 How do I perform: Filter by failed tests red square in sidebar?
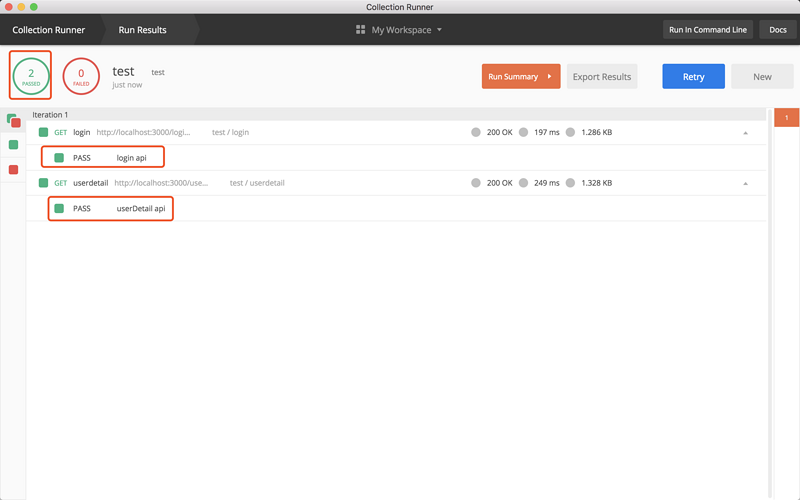[x=14, y=169]
